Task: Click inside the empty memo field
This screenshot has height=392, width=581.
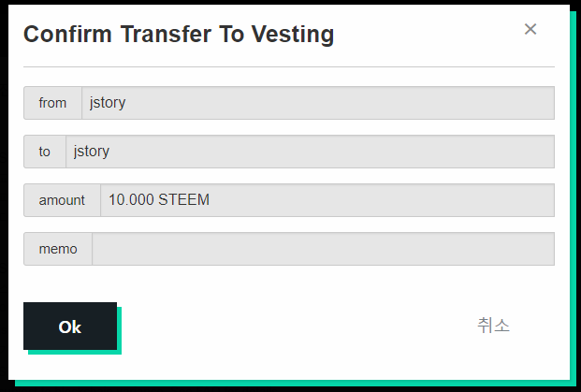Action: [323, 249]
